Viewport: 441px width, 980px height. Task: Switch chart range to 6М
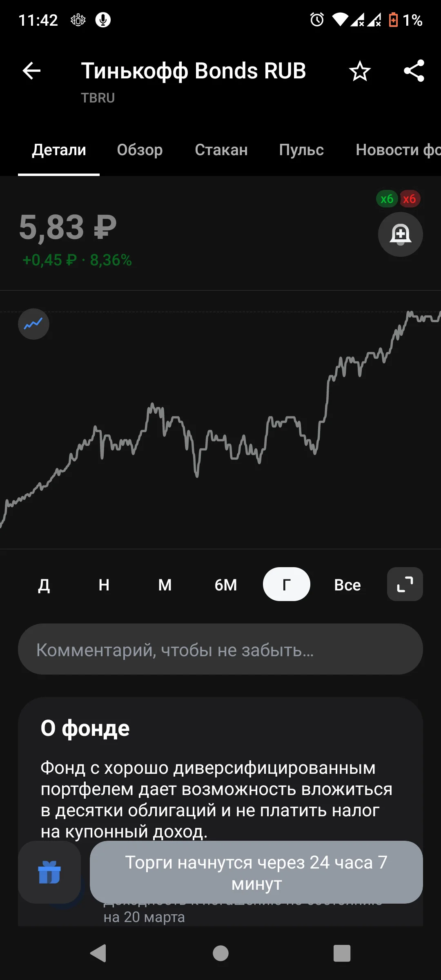pos(226,585)
